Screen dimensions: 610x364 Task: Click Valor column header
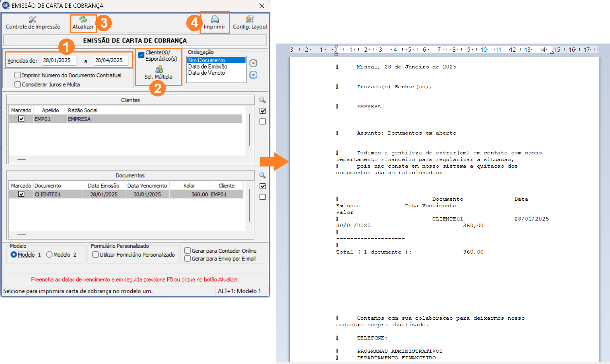tap(189, 186)
